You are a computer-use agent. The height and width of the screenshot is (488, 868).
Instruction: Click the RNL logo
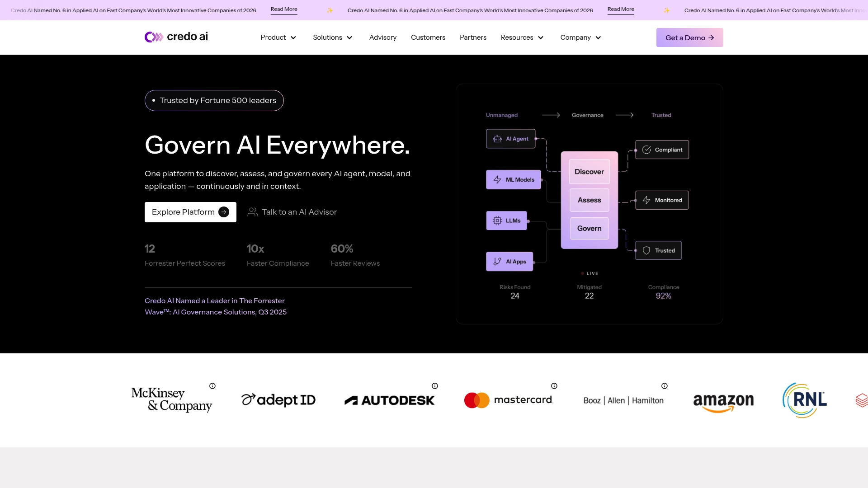click(805, 400)
